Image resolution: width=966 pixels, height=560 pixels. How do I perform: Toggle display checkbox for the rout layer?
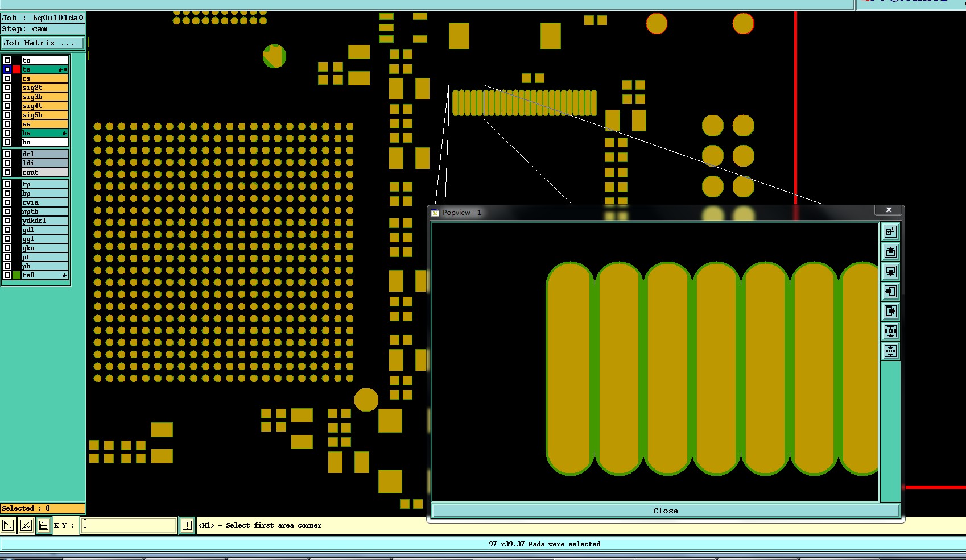tap(7, 172)
